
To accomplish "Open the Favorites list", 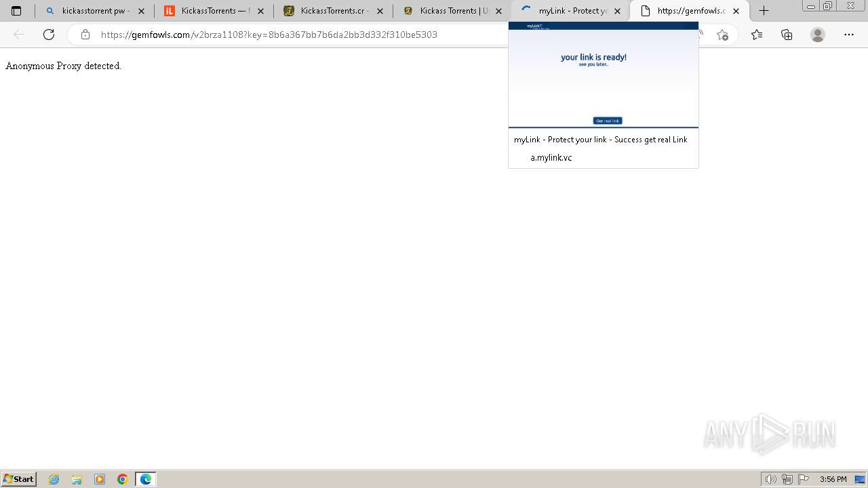I will point(757,35).
